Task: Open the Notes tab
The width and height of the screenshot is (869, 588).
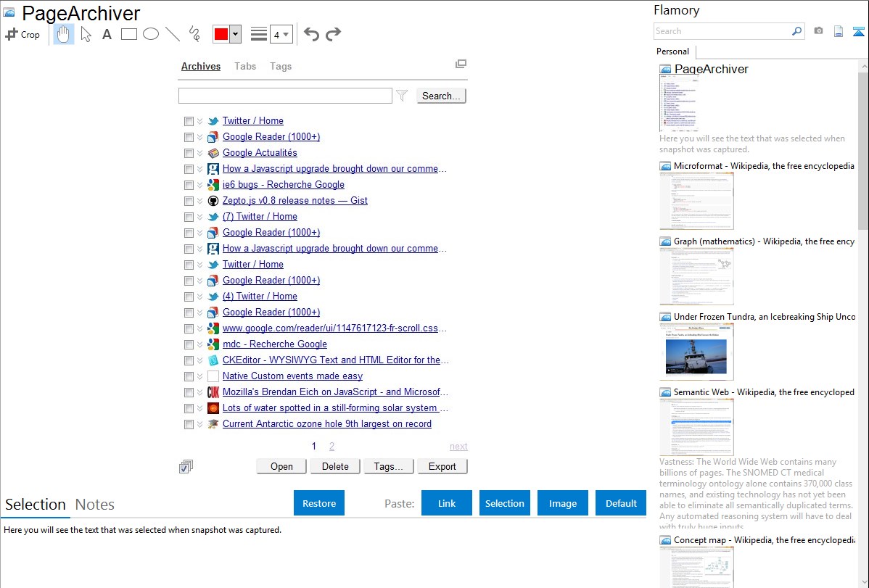Action: (x=94, y=505)
